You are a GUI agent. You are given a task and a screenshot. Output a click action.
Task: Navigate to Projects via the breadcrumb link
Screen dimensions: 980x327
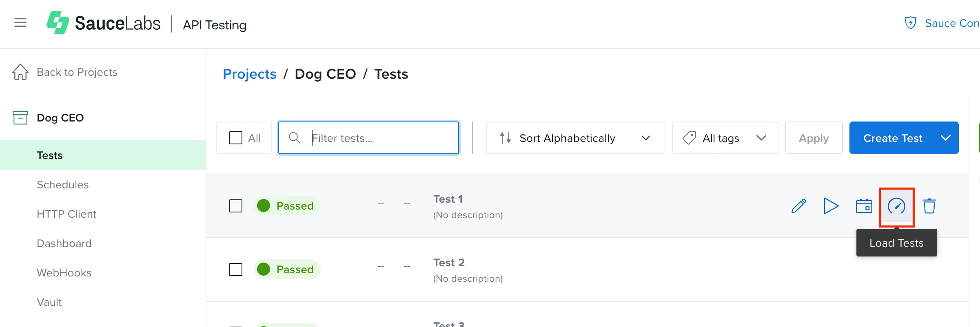tap(249, 74)
